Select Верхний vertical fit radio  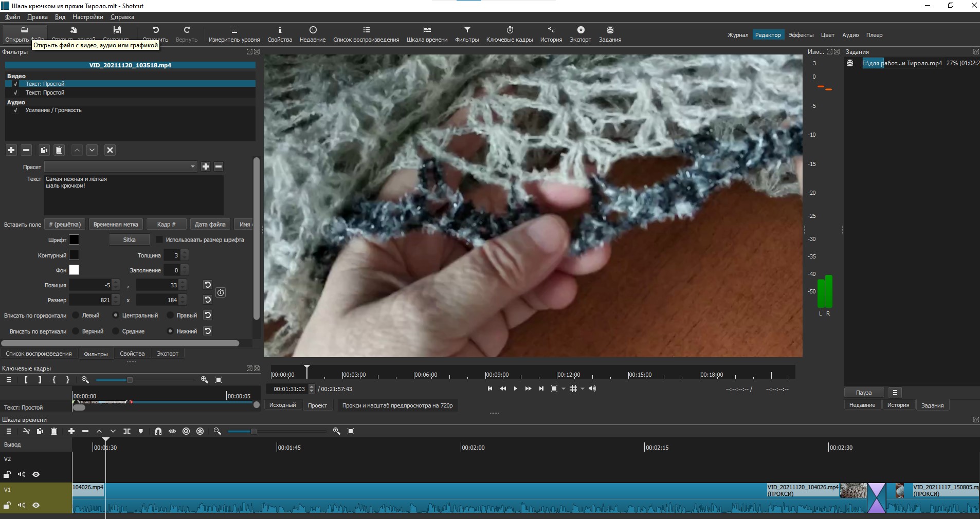(x=76, y=331)
